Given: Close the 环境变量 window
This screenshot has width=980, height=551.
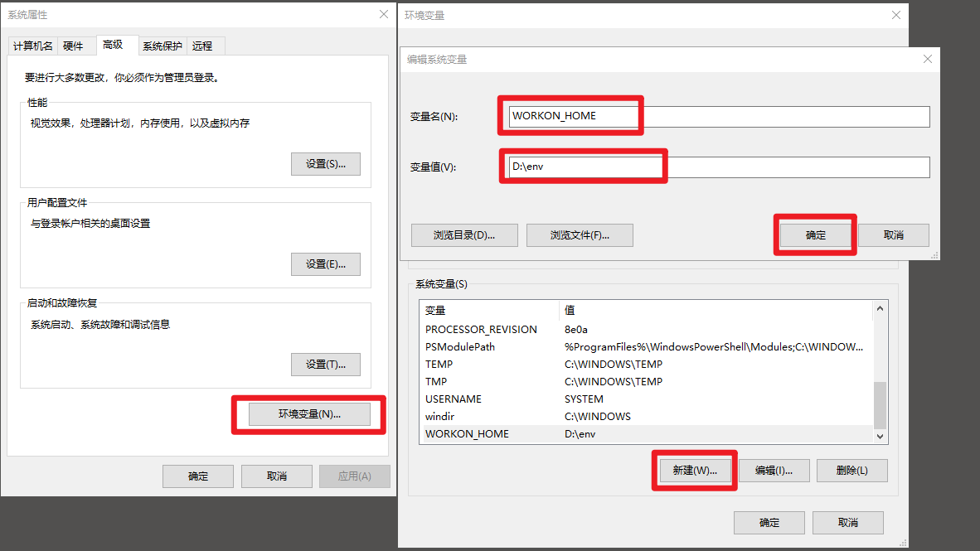Looking at the screenshot, I should [895, 15].
